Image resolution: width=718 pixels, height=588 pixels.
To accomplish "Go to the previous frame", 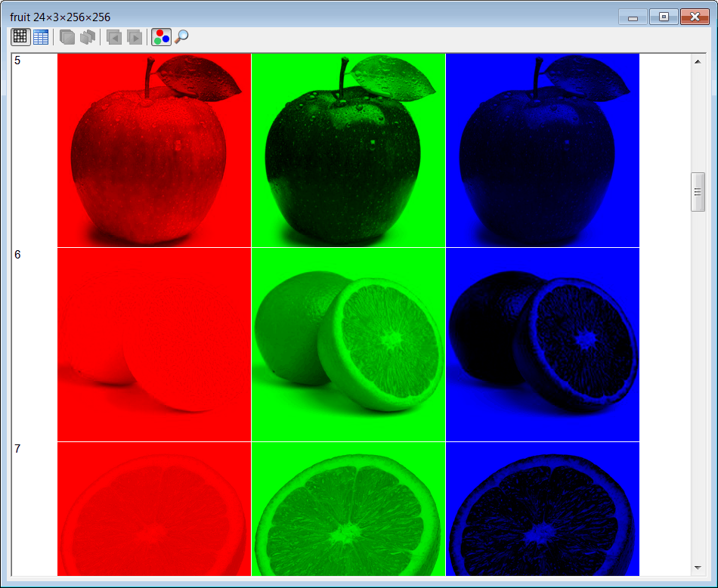I will 114,36.
